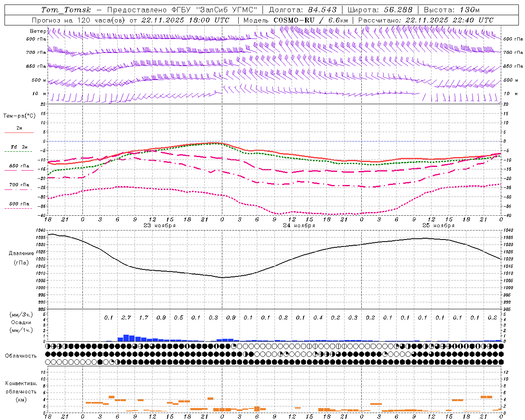525x420 pixels.
Task: Click the 25 ноября date label
Action: (x=438, y=226)
